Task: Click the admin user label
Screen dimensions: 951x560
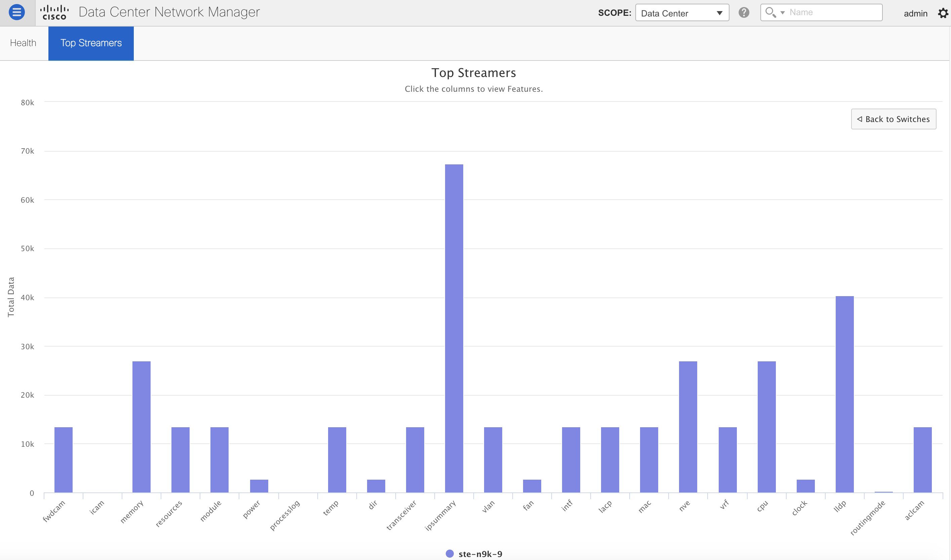Action: pyautogui.click(x=915, y=13)
